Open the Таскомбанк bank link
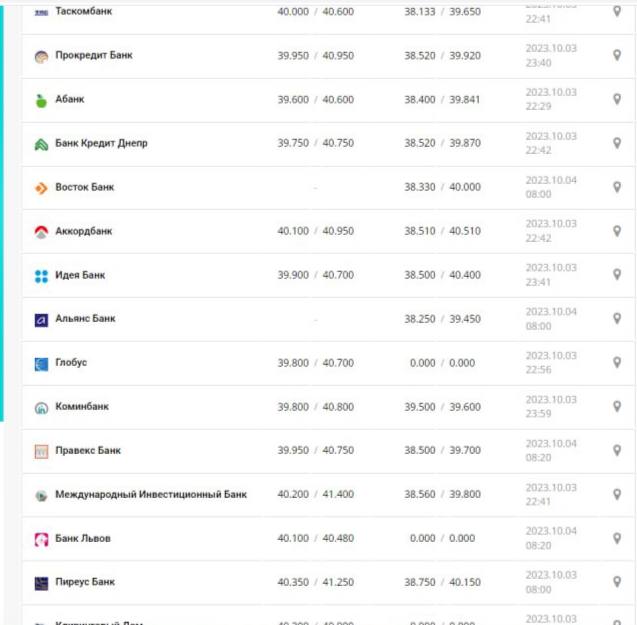Screen dimensions: 637x625 click(x=83, y=11)
